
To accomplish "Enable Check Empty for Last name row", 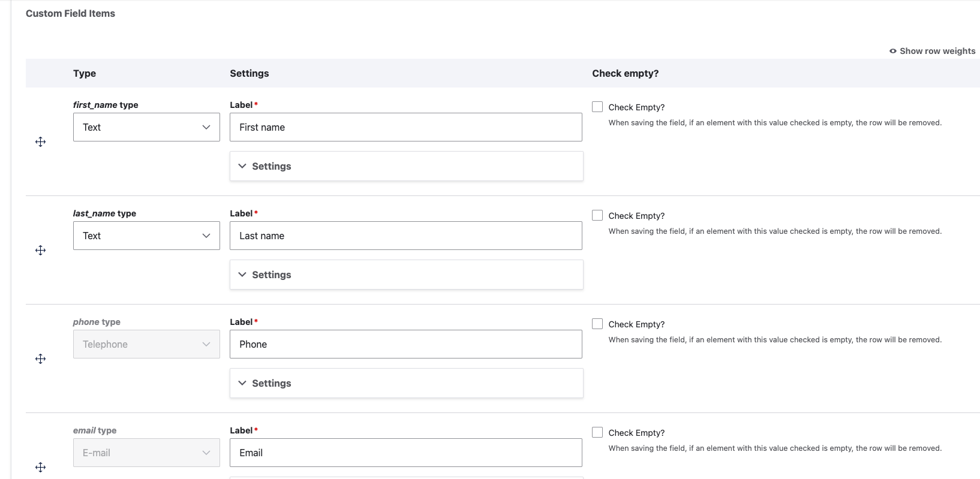I will [597, 215].
